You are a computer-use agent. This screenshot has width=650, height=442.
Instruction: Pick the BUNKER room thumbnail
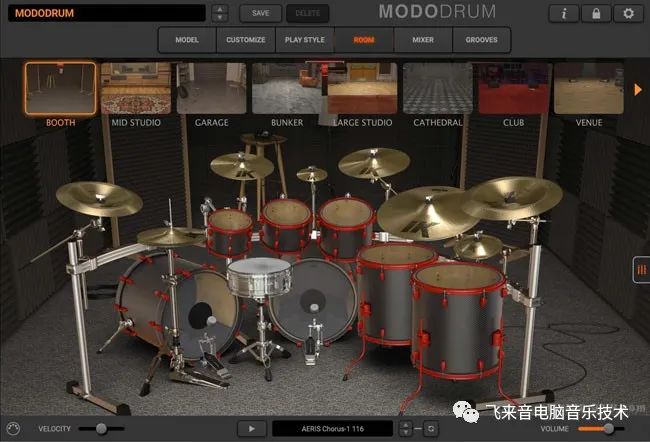pyautogui.click(x=287, y=88)
